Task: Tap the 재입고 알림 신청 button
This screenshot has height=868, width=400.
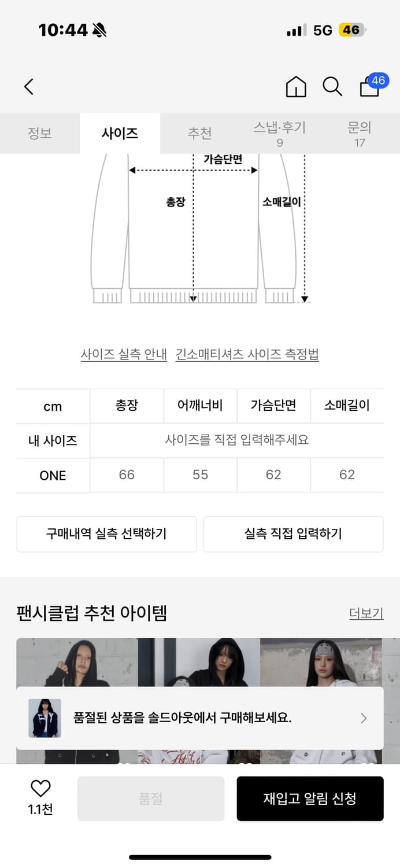Action: 310,798
